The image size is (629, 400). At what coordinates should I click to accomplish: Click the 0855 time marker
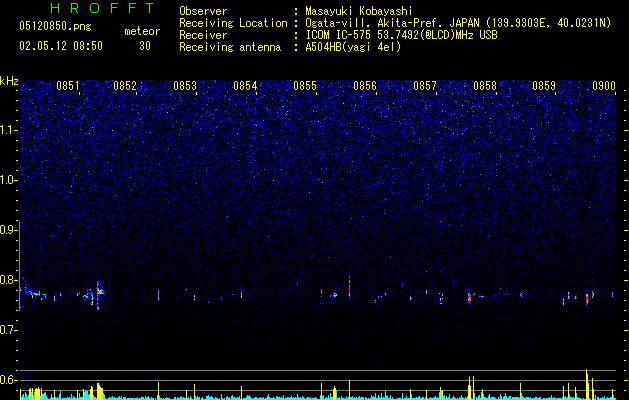pos(305,86)
